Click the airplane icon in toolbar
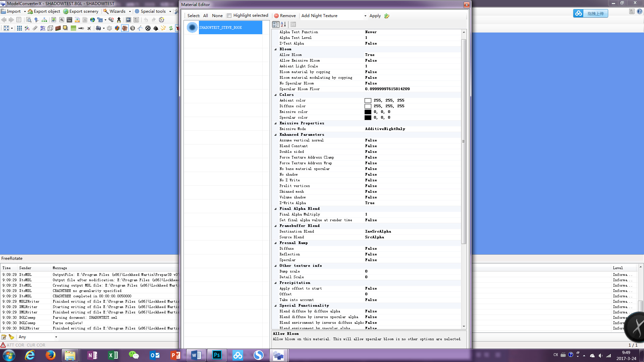644x362 pixels. 89,28
